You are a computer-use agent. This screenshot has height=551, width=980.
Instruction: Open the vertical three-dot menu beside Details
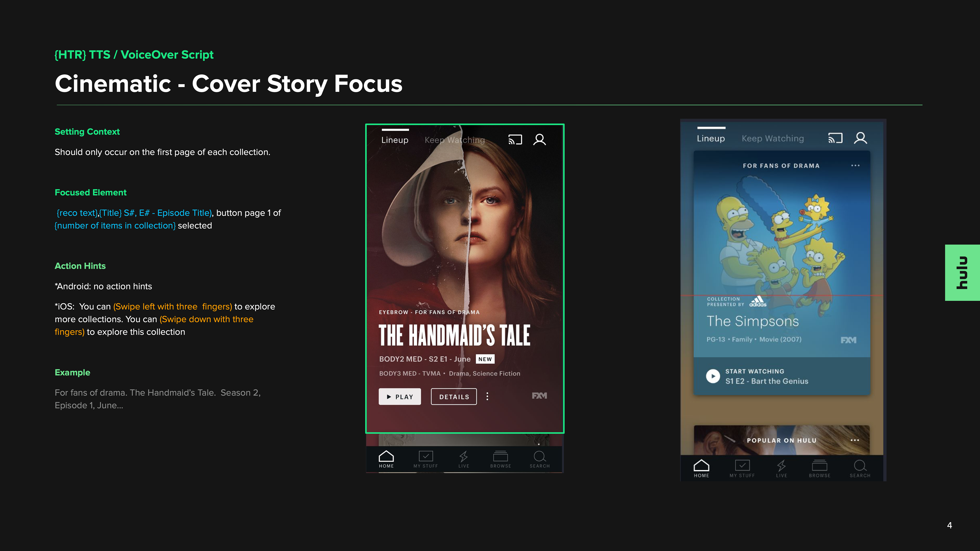[487, 397]
